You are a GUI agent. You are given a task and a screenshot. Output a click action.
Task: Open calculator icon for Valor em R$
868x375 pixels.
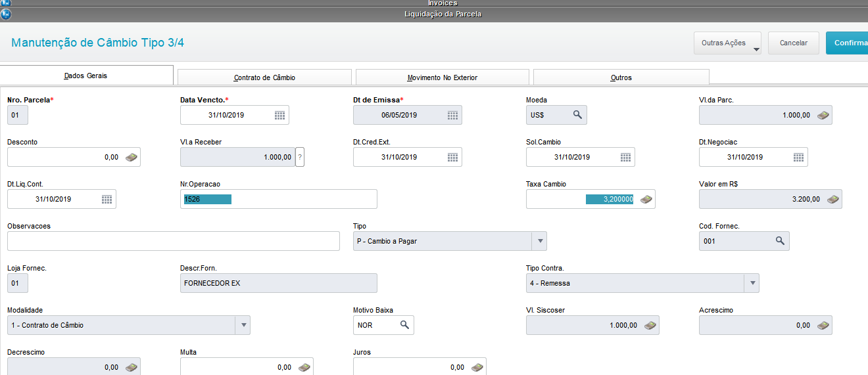[x=832, y=199]
